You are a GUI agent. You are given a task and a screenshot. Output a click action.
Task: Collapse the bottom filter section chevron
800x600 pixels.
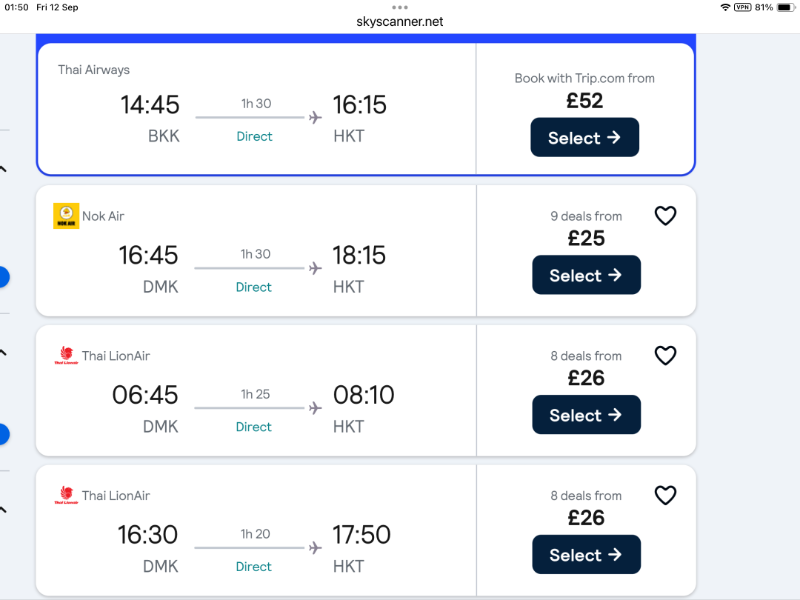(x=3, y=511)
